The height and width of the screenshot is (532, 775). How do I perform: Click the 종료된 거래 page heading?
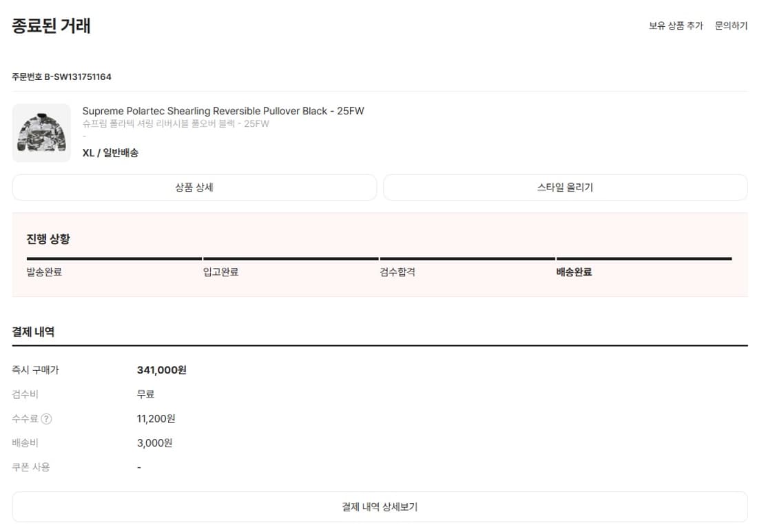point(52,26)
